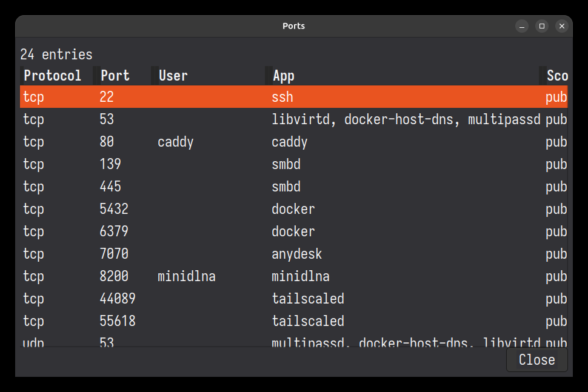Viewport: 588px width, 392px height.
Task: Click port 445 cell
Action: click(x=110, y=187)
